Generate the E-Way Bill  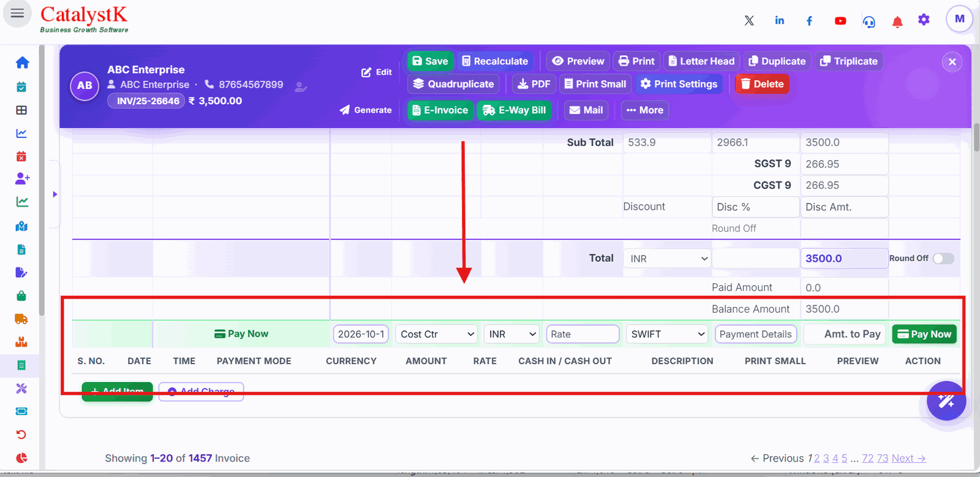(x=514, y=110)
